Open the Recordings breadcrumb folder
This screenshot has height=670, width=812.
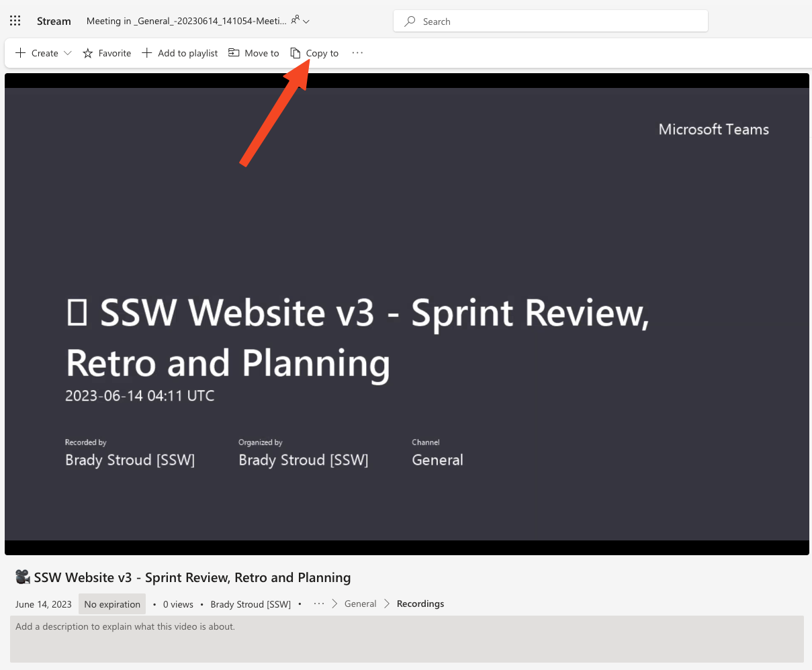(420, 604)
